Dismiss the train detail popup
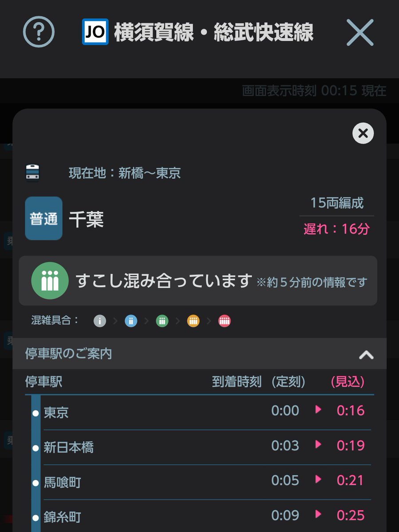 tap(363, 133)
